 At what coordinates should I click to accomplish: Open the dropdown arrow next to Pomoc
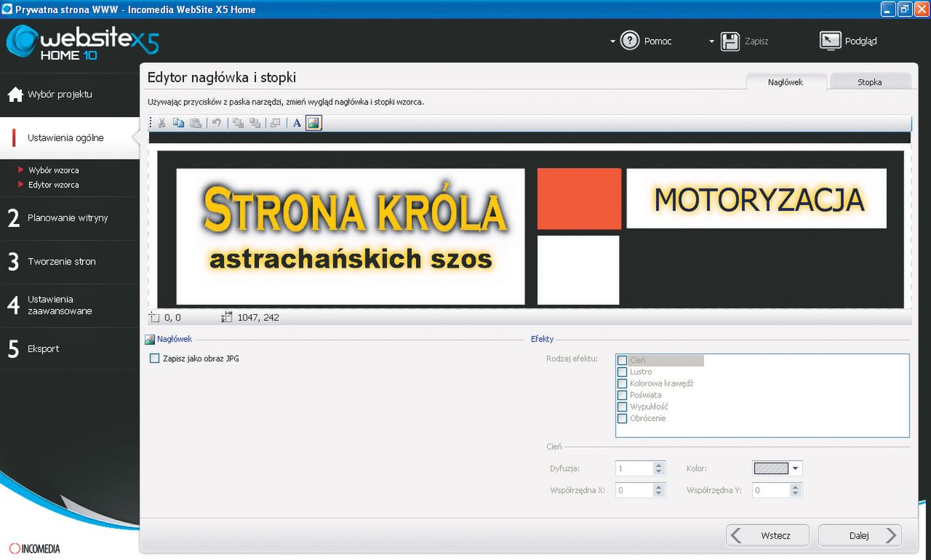(x=612, y=41)
